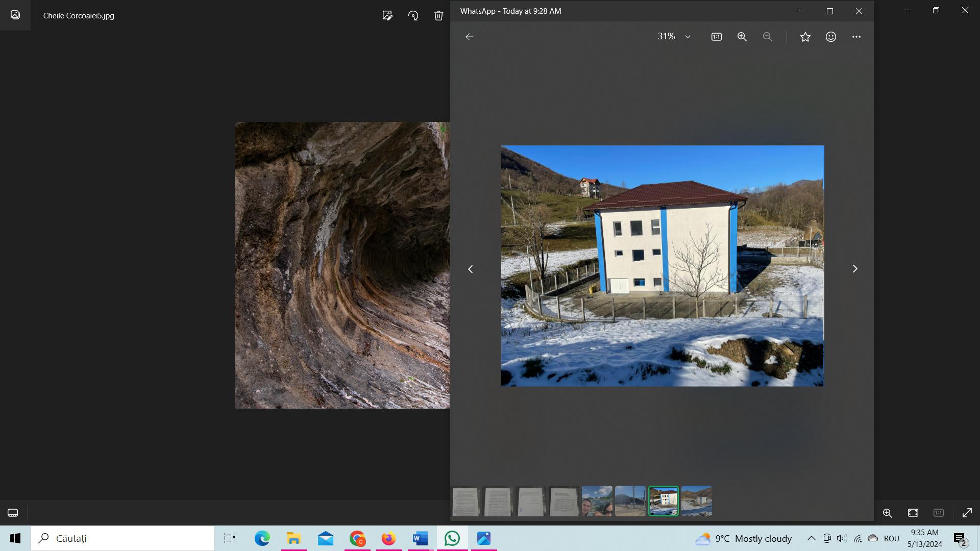The image size is (980, 551).
Task: Go to the previous image with the left arrow
Action: point(470,269)
